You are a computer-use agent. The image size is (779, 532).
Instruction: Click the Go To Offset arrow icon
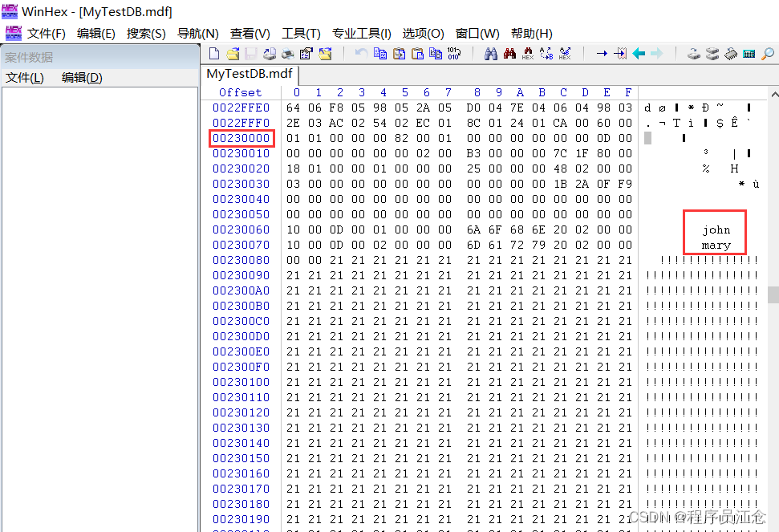click(602, 54)
